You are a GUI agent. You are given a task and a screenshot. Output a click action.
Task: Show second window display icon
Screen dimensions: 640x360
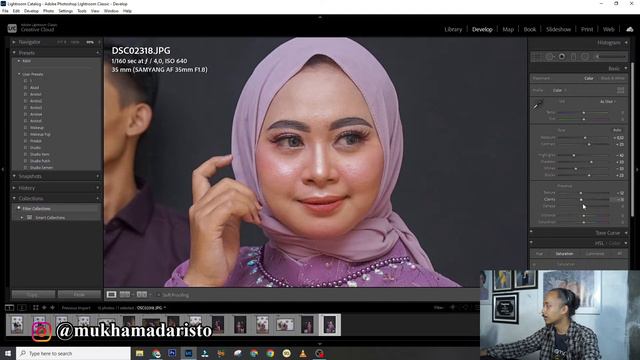22,307
